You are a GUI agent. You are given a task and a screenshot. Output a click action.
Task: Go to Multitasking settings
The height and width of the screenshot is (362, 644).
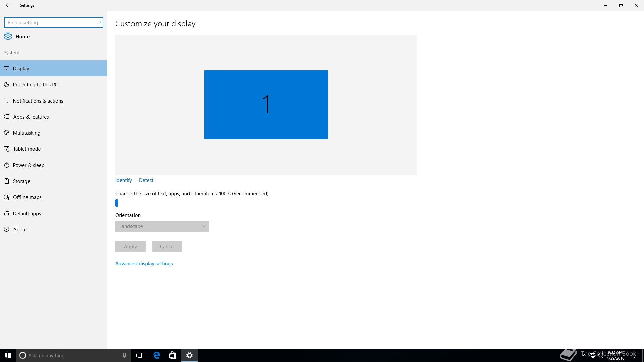click(x=54, y=133)
